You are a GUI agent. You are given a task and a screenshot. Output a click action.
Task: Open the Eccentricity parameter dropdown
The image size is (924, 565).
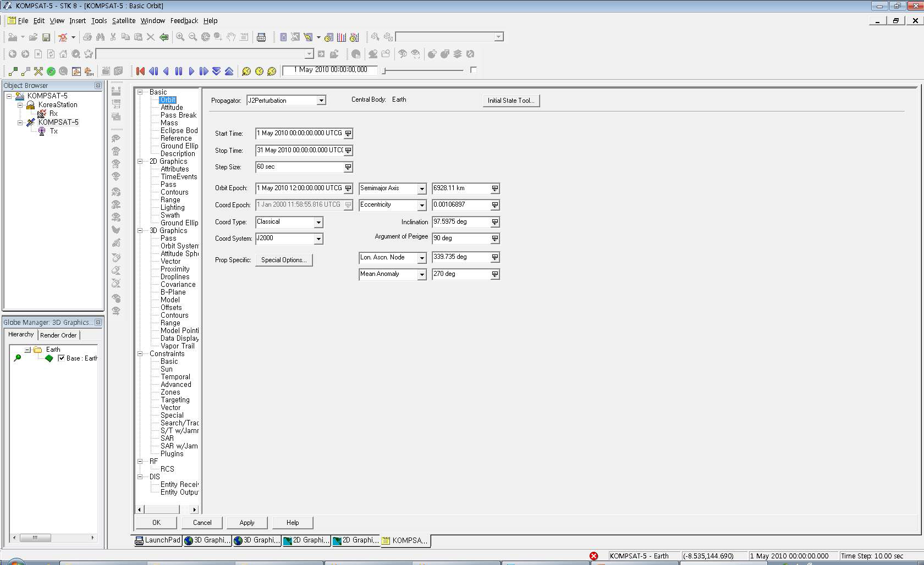pos(422,205)
